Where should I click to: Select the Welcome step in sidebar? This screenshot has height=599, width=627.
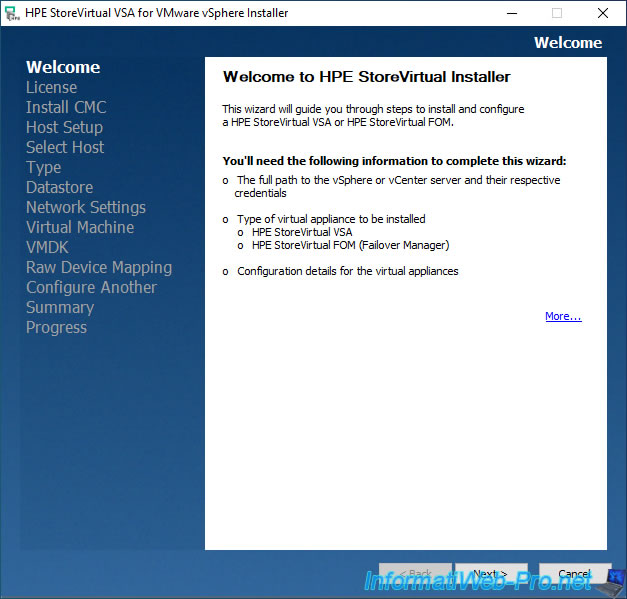pyautogui.click(x=63, y=67)
